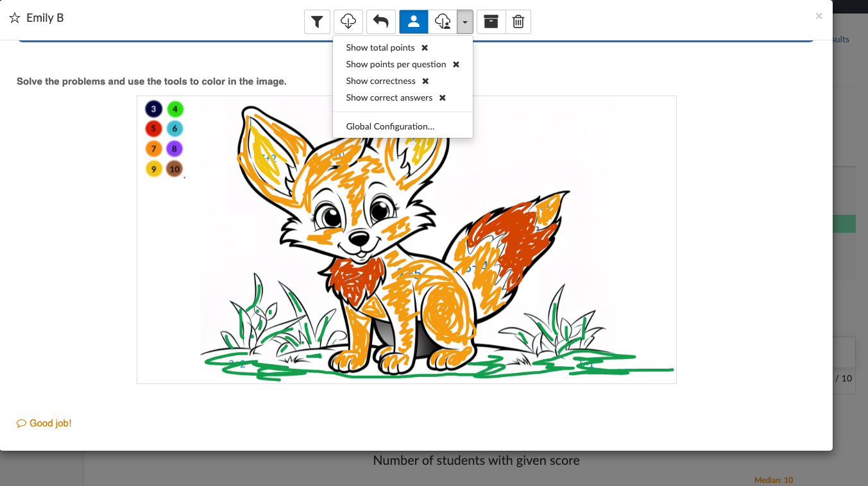Click the undo arrow icon
Image resolution: width=868 pixels, height=486 pixels.
[x=381, y=21]
